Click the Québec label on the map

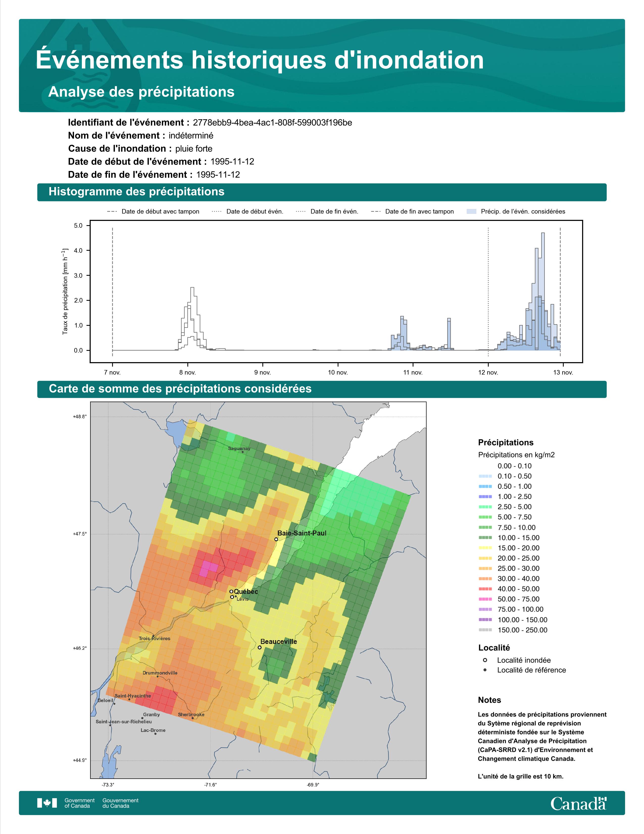coord(246,592)
